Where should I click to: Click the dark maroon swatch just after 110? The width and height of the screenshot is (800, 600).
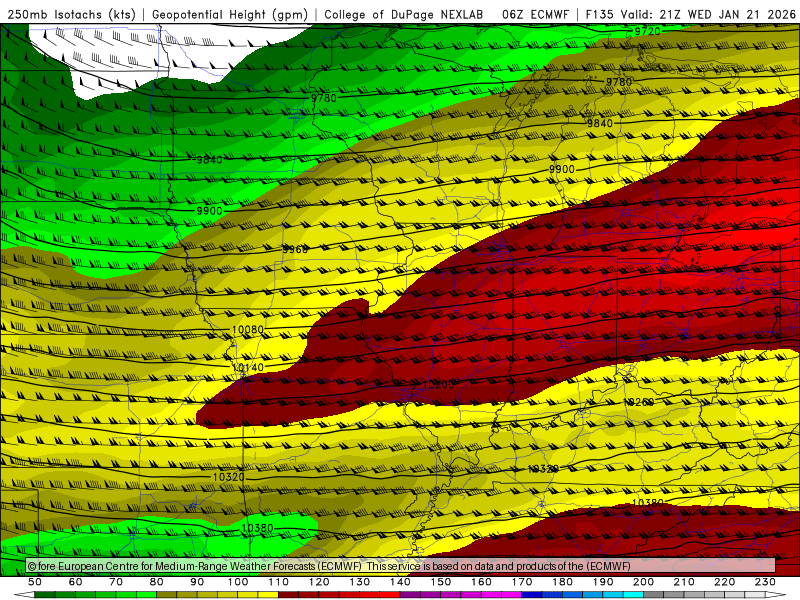(289, 595)
